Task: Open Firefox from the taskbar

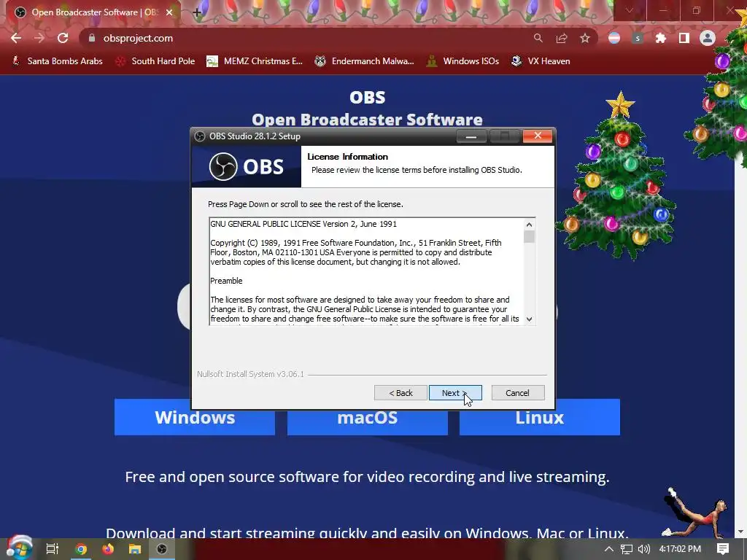Action: (x=108, y=549)
